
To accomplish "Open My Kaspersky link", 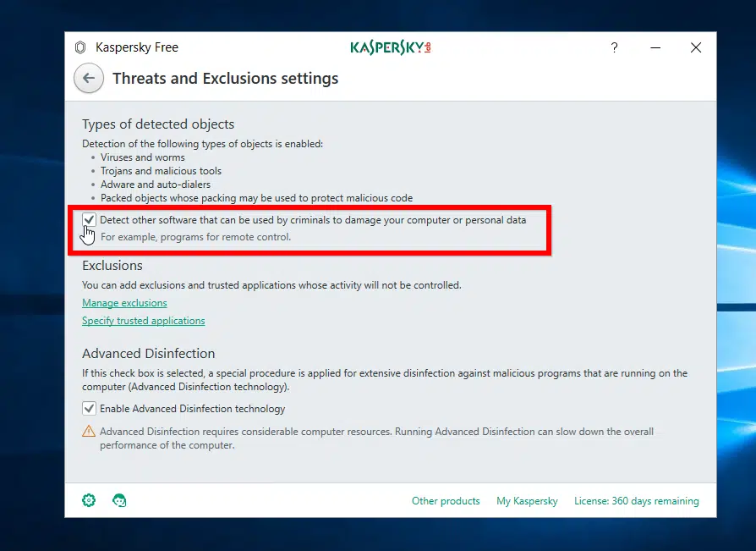I will [527, 501].
